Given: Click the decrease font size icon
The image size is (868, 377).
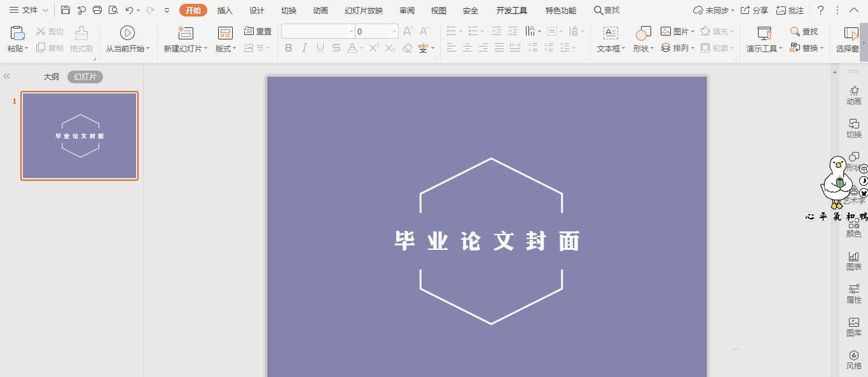Looking at the screenshot, I should coord(425,31).
